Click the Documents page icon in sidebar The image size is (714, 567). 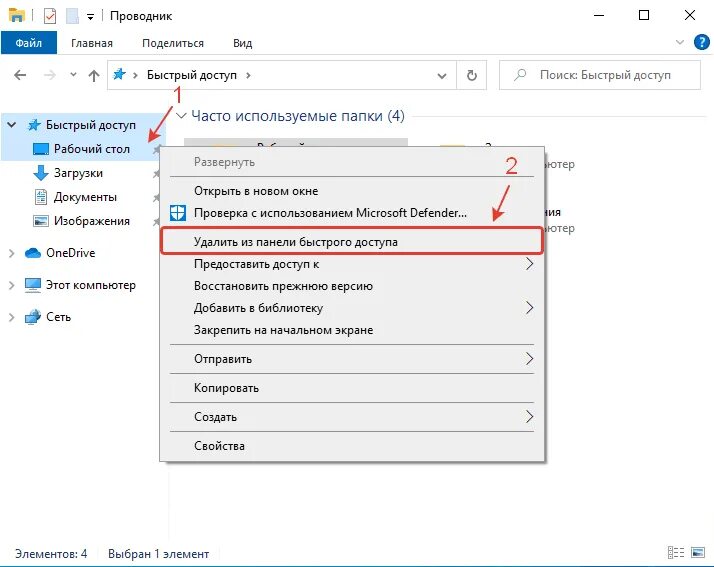41,197
